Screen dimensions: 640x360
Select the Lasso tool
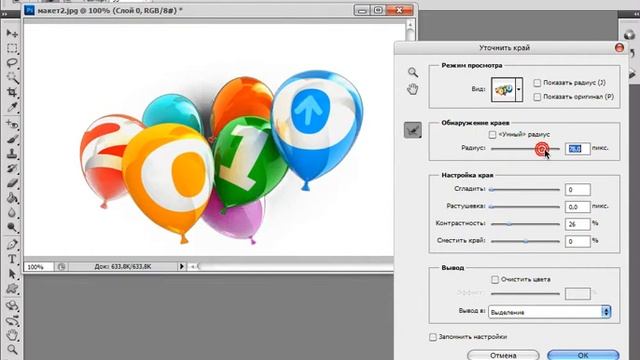coord(12,63)
